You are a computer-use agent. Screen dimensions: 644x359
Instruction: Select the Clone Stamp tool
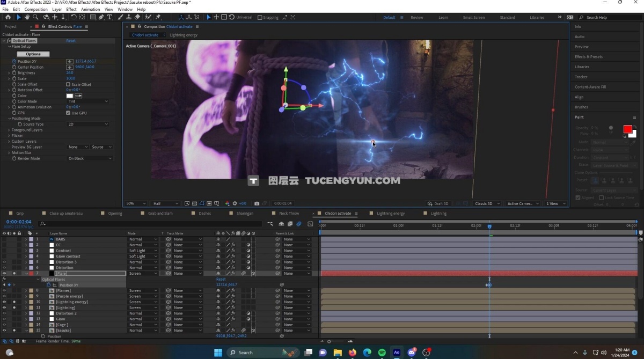pyautogui.click(x=128, y=17)
